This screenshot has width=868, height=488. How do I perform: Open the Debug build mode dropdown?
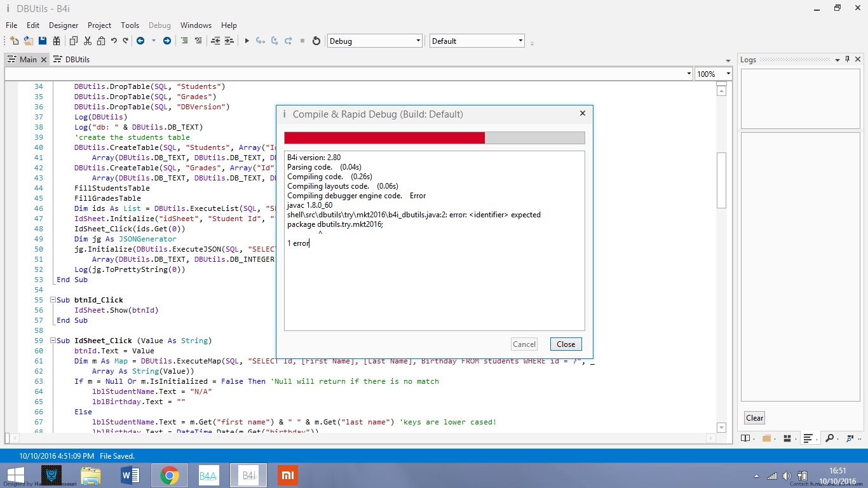[374, 41]
